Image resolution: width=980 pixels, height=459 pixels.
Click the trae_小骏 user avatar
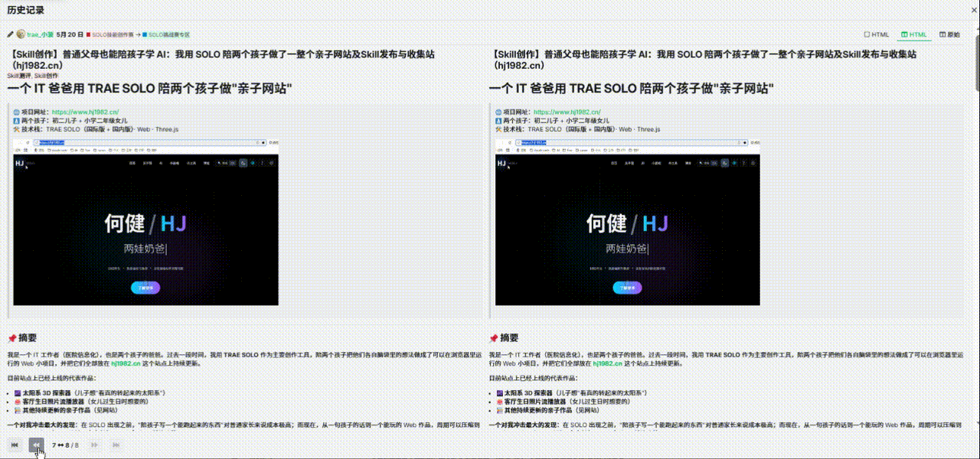point(20,34)
